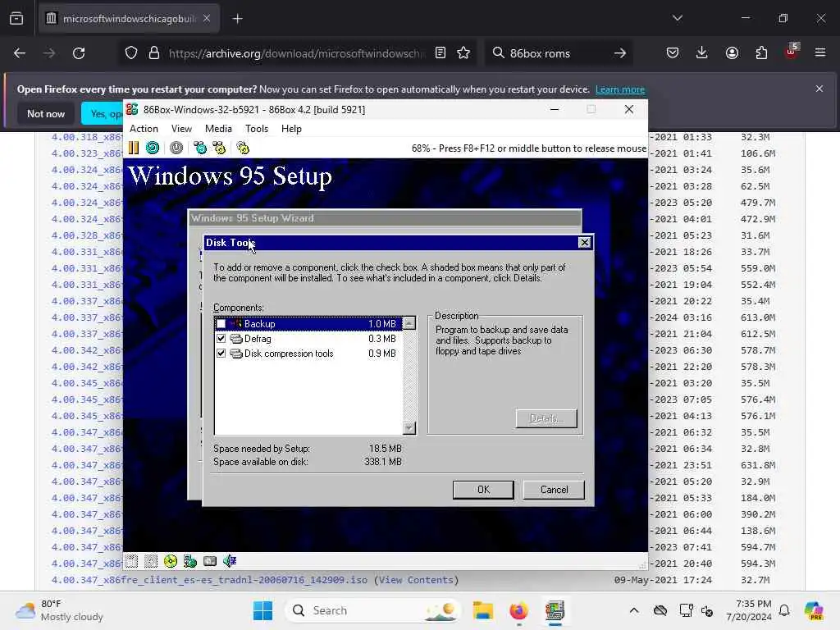Open Firefox account profile icon
840x630 pixels.
(732, 53)
